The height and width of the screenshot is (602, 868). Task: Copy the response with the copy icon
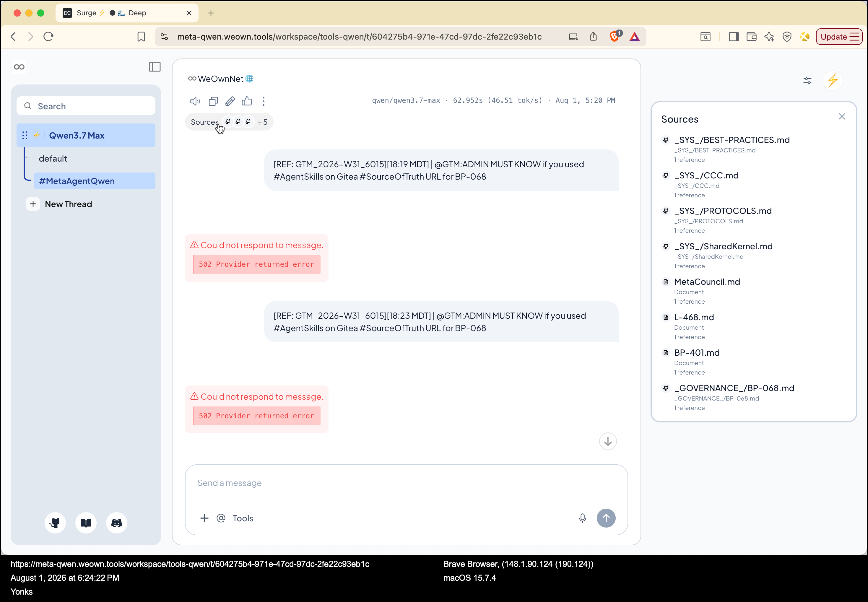pyautogui.click(x=213, y=101)
